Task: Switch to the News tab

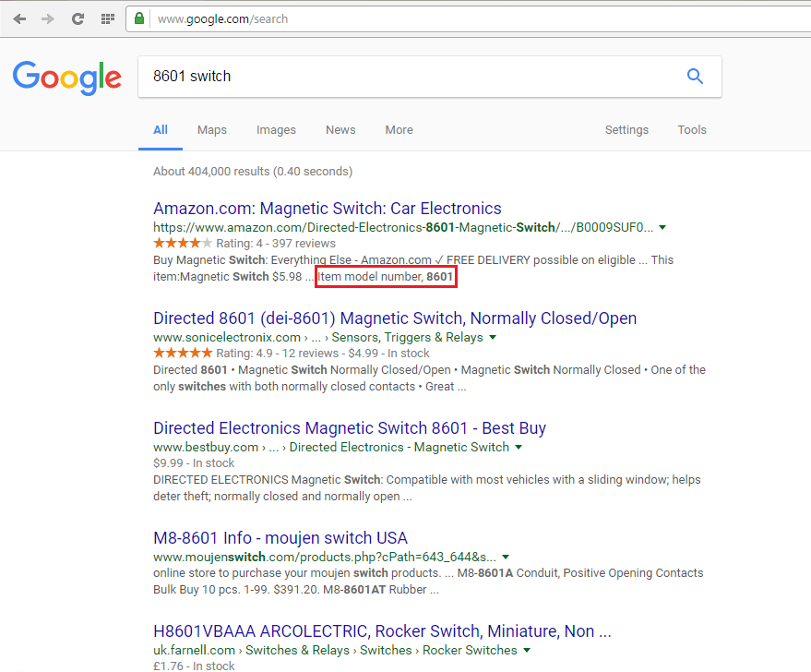Action: tap(340, 130)
